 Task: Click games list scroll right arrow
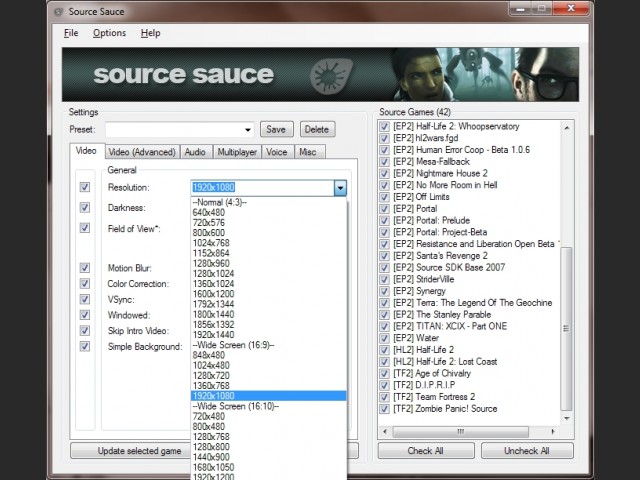(x=553, y=431)
